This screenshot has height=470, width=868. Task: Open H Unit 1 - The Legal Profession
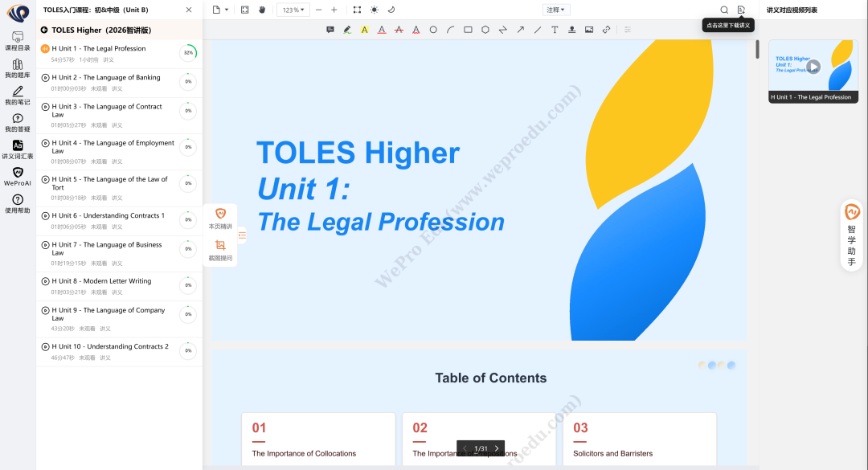coord(119,54)
